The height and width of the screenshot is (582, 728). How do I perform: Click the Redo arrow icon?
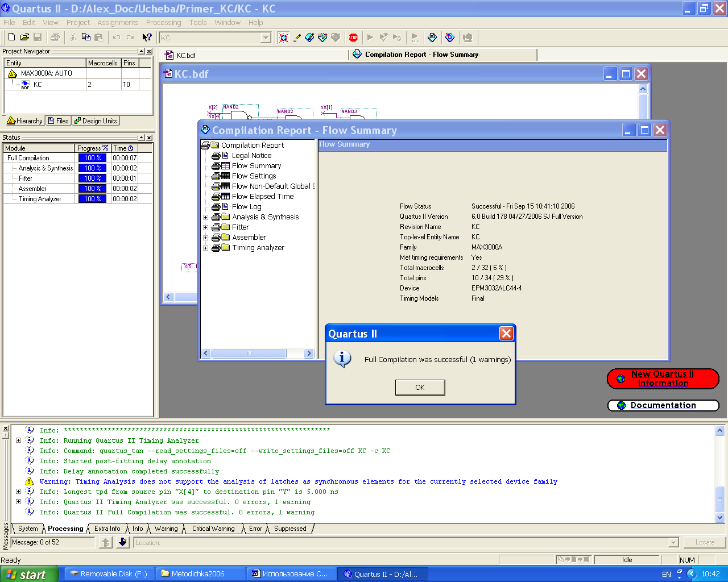[130, 37]
